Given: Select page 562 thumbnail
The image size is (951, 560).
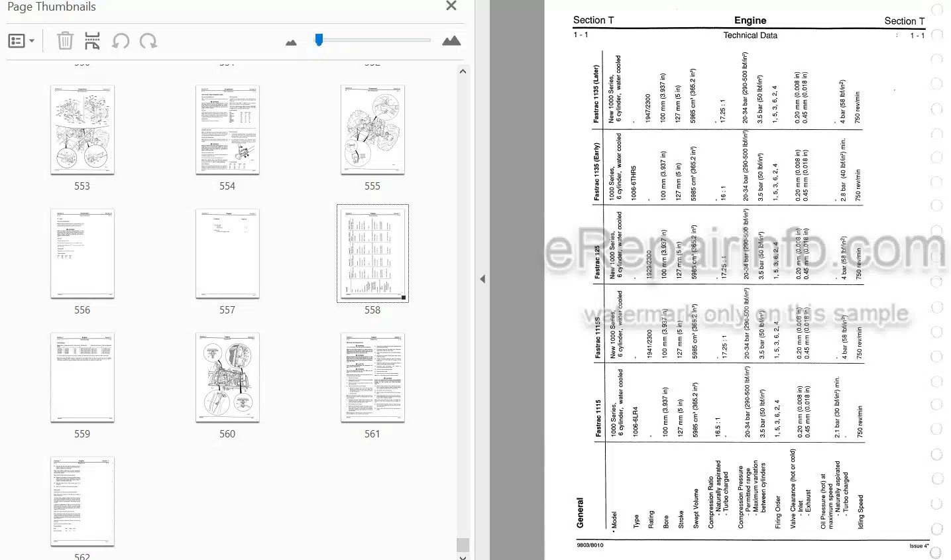Looking at the screenshot, I should click(x=82, y=502).
